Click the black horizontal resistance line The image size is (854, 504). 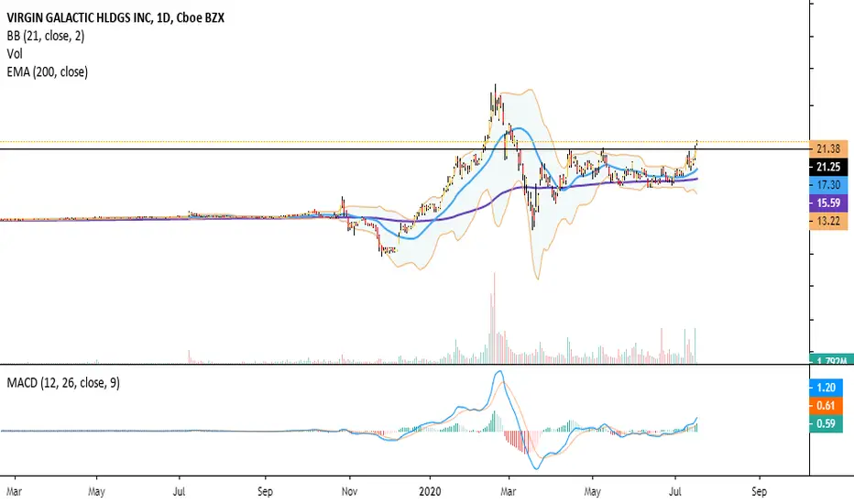pos(404,148)
